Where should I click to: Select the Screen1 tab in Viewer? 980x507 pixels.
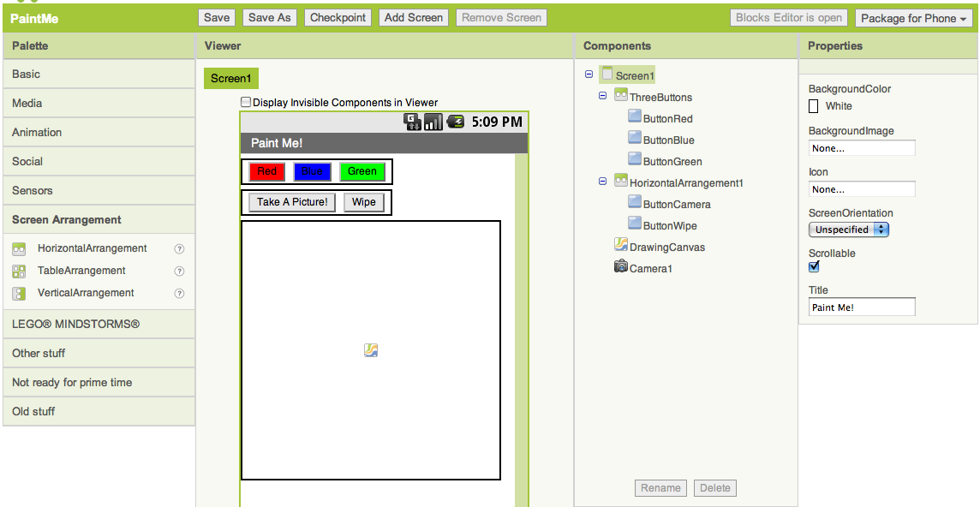click(x=230, y=78)
